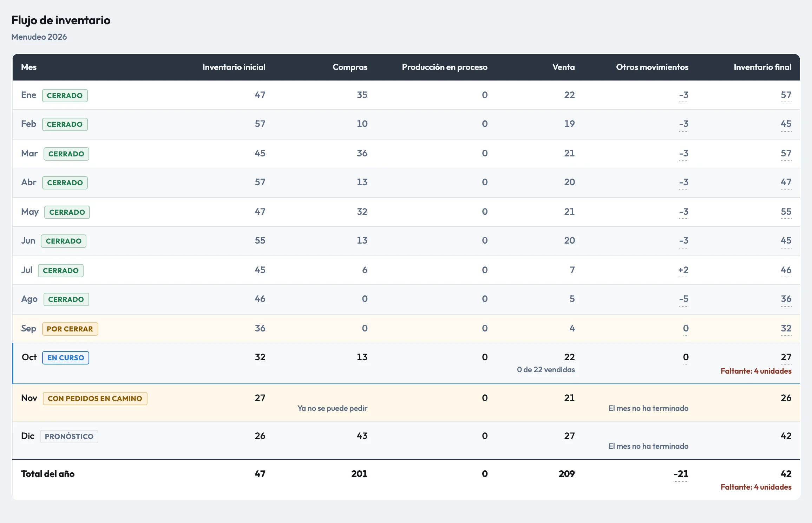
Task: Click the Inventario inicial column header
Action: (234, 67)
